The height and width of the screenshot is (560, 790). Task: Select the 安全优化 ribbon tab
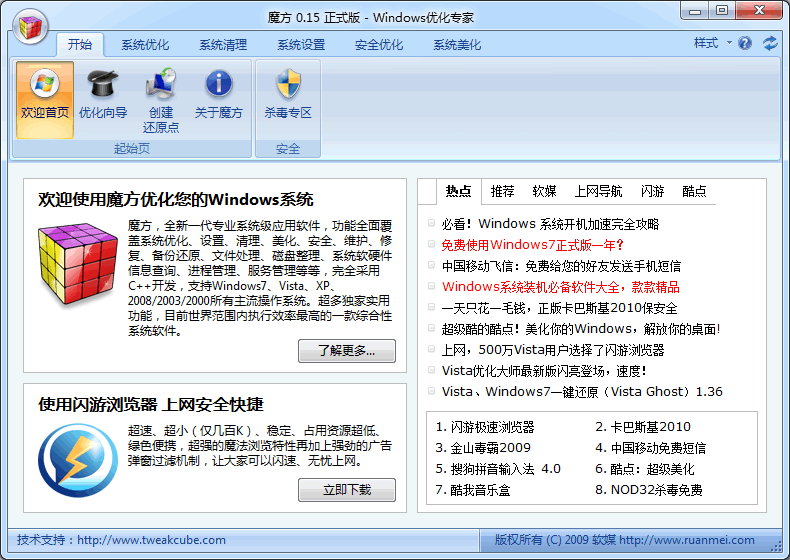[x=379, y=45]
